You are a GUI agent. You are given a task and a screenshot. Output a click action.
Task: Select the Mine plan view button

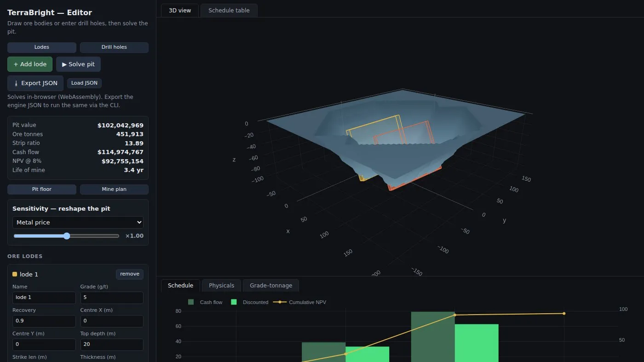(114, 190)
